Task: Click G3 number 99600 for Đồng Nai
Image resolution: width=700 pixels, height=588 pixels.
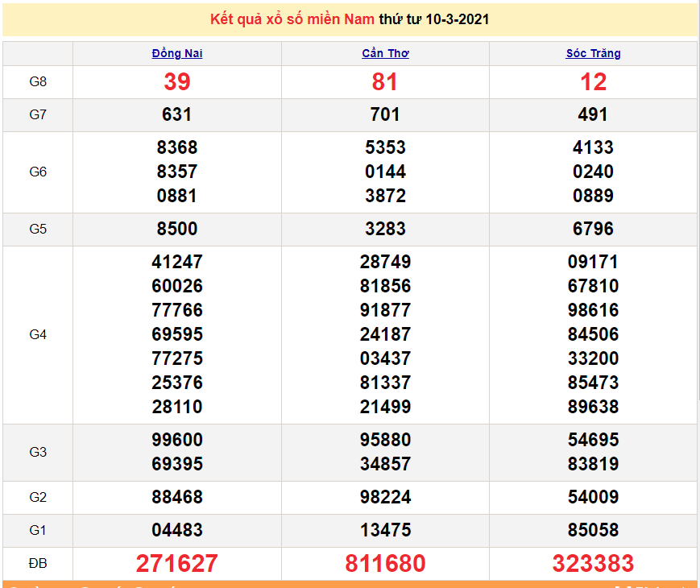Action: [x=176, y=441]
